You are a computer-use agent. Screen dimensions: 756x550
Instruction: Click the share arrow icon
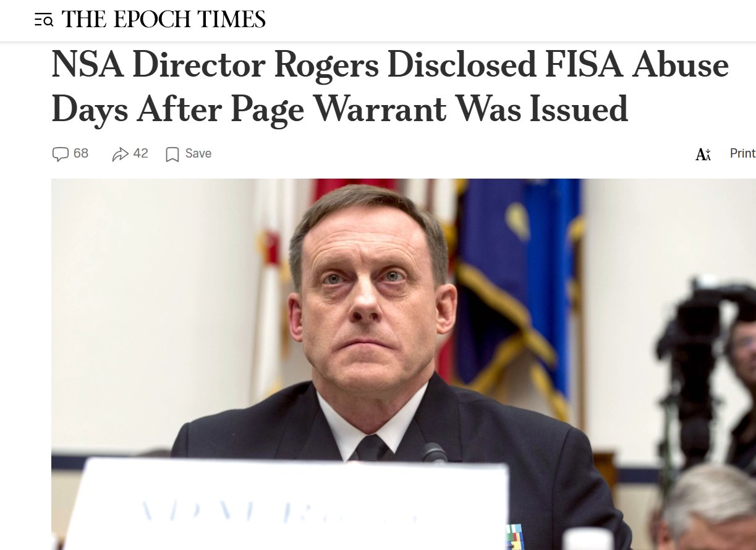pyautogui.click(x=120, y=154)
